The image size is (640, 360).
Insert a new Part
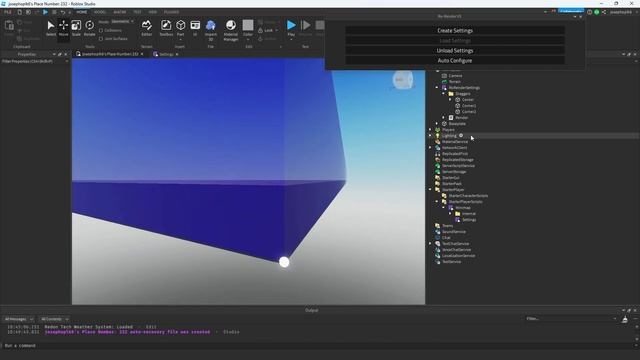(180, 28)
